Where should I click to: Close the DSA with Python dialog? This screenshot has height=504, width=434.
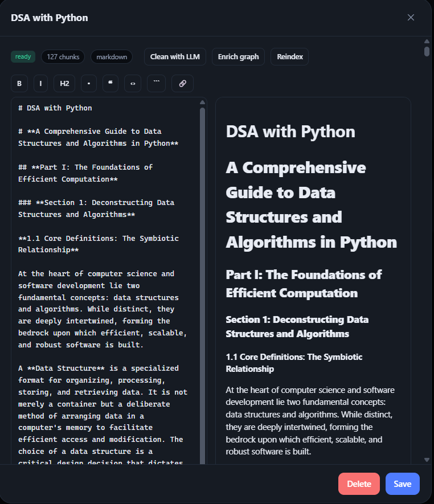pos(411,17)
